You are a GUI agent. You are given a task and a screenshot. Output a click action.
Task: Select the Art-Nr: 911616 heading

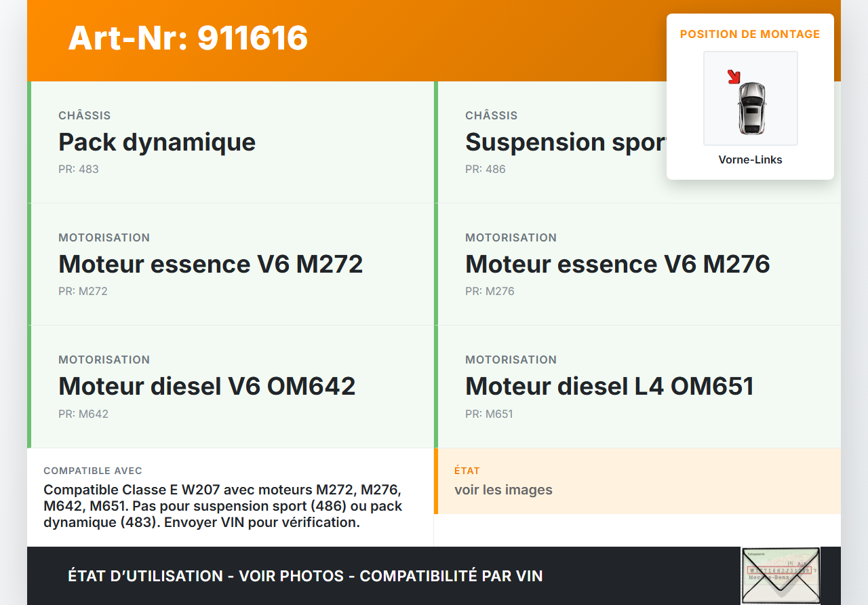[188, 38]
